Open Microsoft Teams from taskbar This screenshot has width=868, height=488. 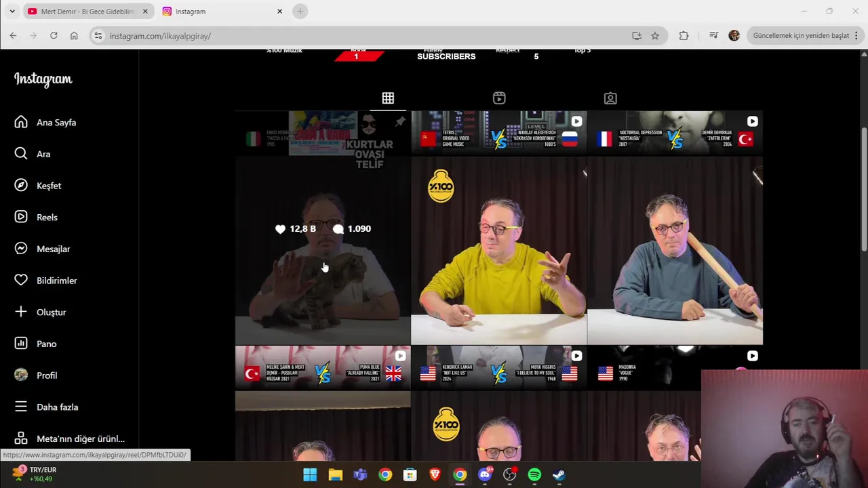coord(360,474)
